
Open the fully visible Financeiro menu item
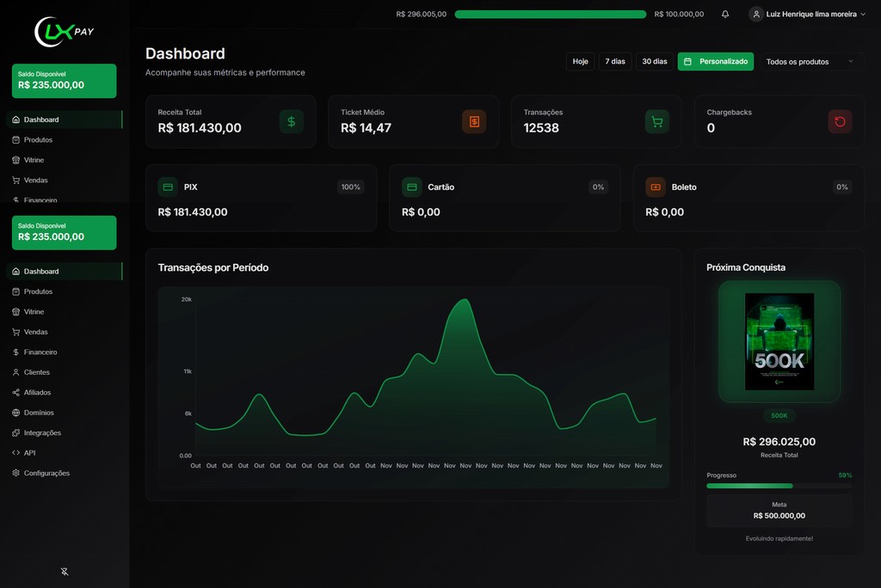(x=64, y=352)
